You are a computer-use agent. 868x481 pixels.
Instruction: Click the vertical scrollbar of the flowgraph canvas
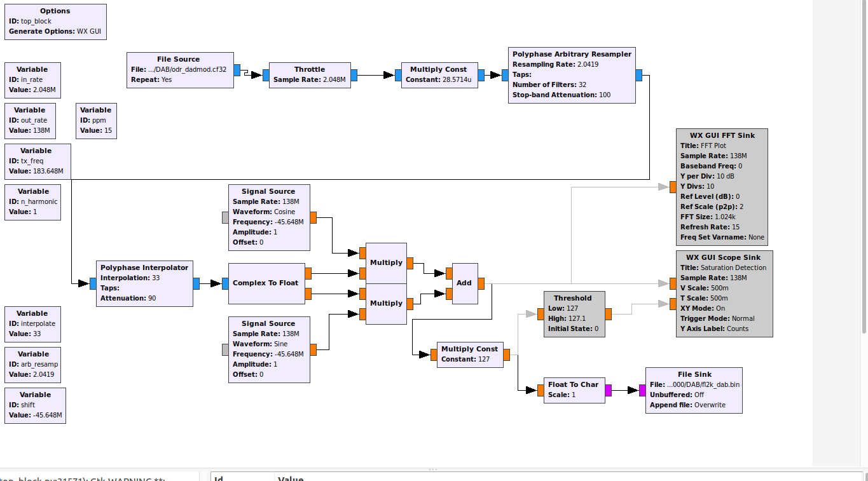pos(864,191)
